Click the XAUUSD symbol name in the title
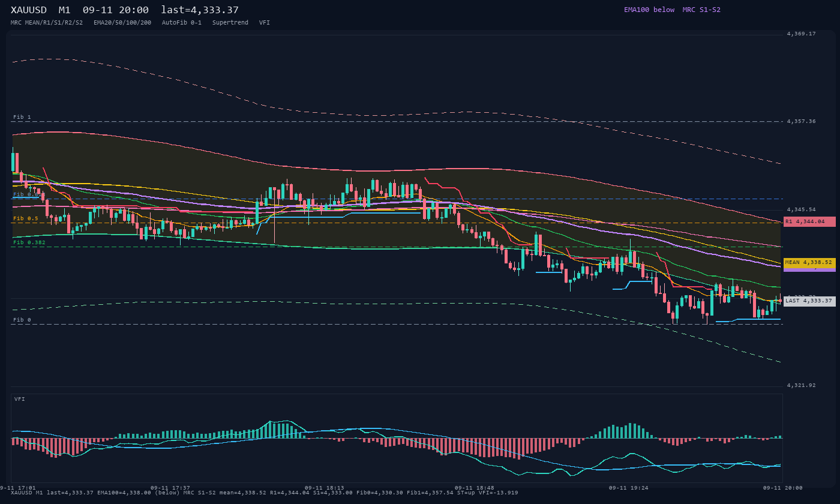The height and width of the screenshot is (504, 840). coord(29,10)
